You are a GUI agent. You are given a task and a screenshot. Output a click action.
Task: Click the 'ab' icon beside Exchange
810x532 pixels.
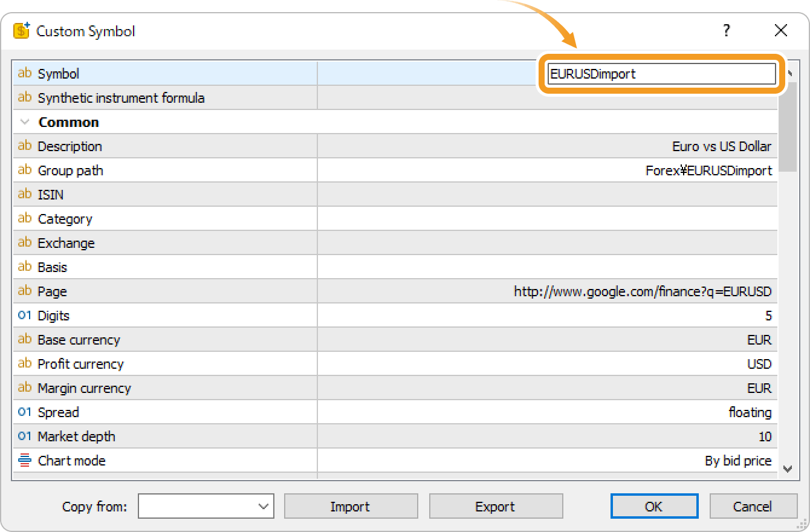coord(25,242)
